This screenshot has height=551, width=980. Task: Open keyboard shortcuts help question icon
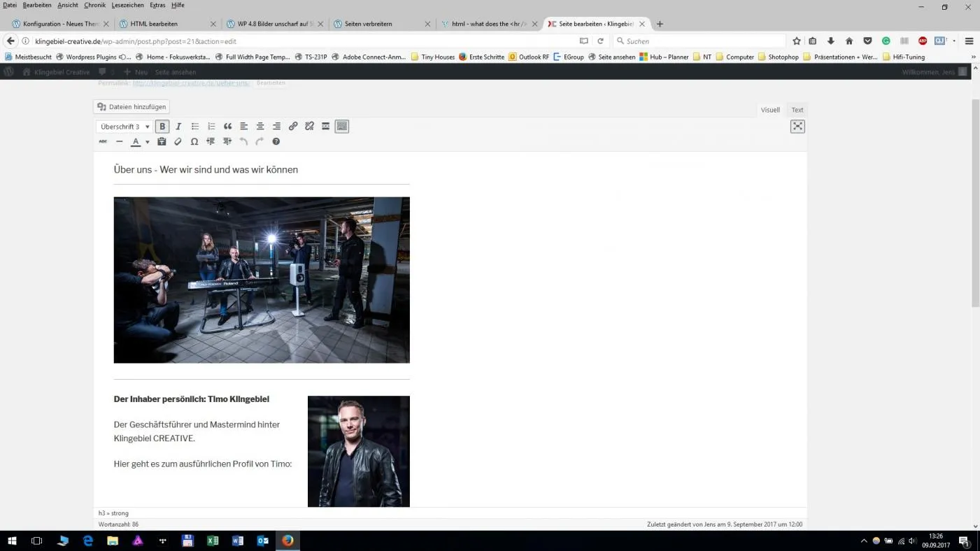[276, 142]
